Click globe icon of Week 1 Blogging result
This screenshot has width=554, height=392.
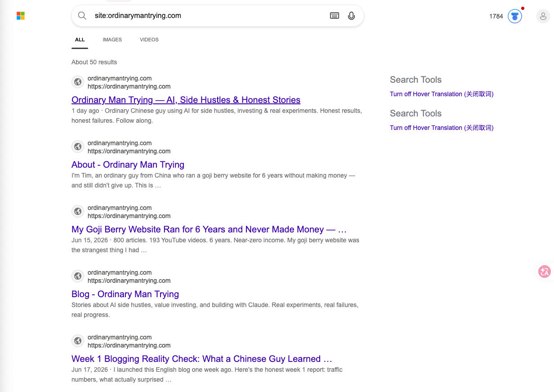pos(78,341)
